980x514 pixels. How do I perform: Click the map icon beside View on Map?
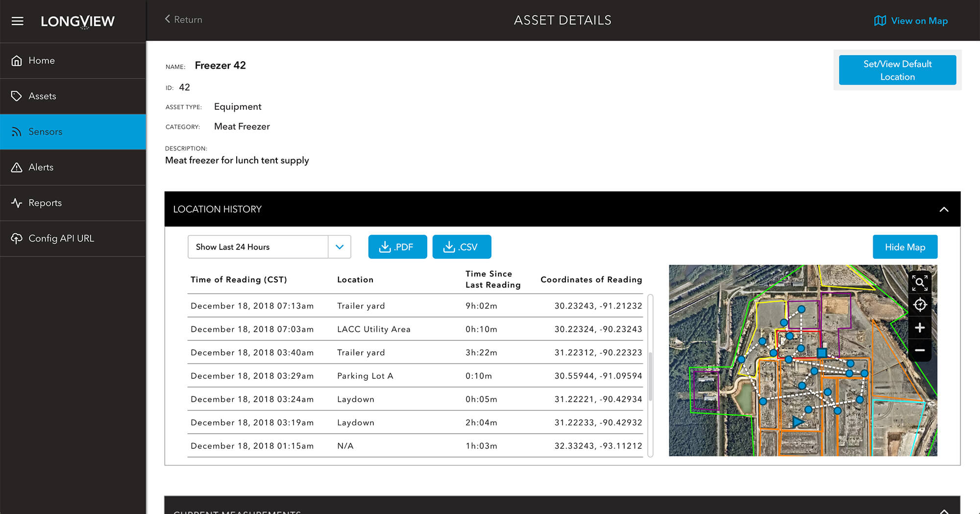click(x=880, y=21)
